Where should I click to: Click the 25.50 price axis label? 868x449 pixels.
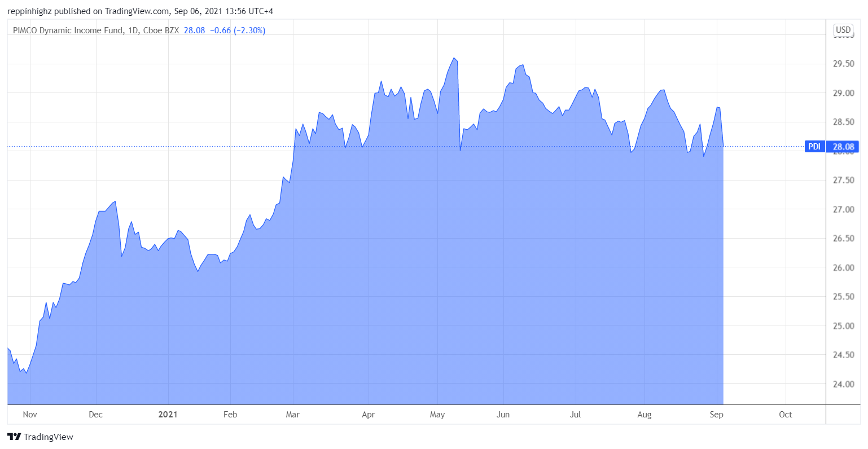click(844, 297)
